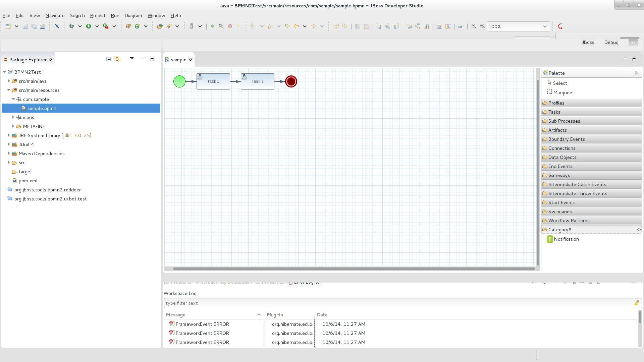Click the diagram horizontal scrollbar
Image resolution: width=644 pixels, height=362 pixels.
pos(354,268)
